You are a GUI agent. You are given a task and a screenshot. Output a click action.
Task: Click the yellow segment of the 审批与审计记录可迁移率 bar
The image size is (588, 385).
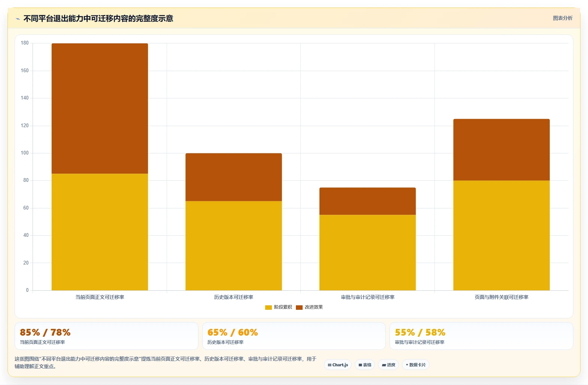(367, 253)
